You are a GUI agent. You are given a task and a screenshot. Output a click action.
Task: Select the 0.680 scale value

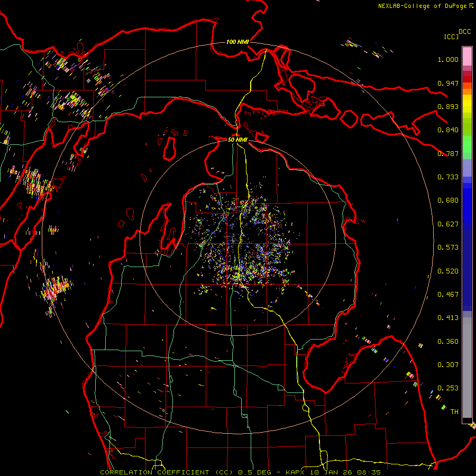coord(448,200)
